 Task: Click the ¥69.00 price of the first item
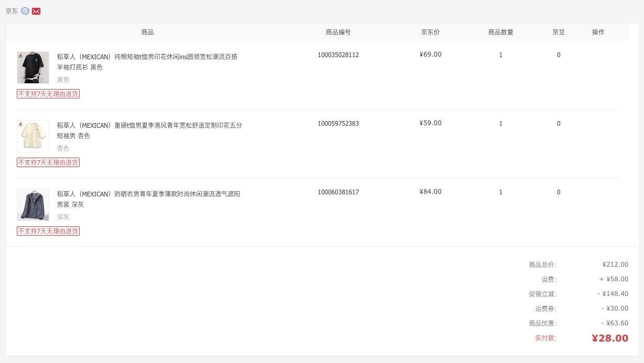tap(430, 54)
